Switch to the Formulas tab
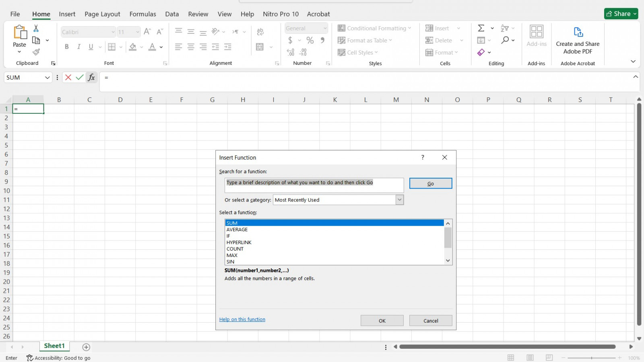Screen dimensions: 644x362 (x=142, y=14)
